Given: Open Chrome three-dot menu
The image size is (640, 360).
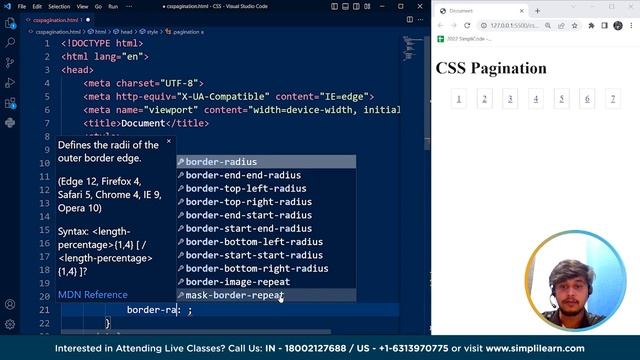Looking at the screenshot, I should pyautogui.click(x=631, y=25).
